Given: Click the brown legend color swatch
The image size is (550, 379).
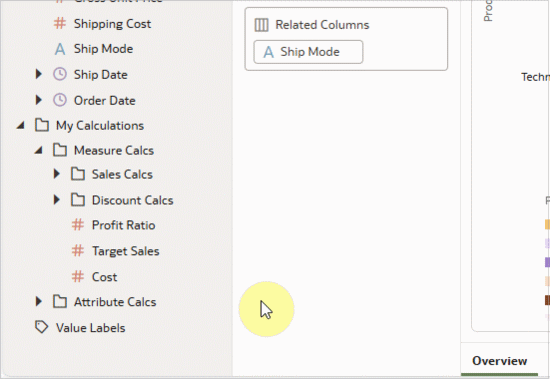Looking at the screenshot, I should [547, 300].
